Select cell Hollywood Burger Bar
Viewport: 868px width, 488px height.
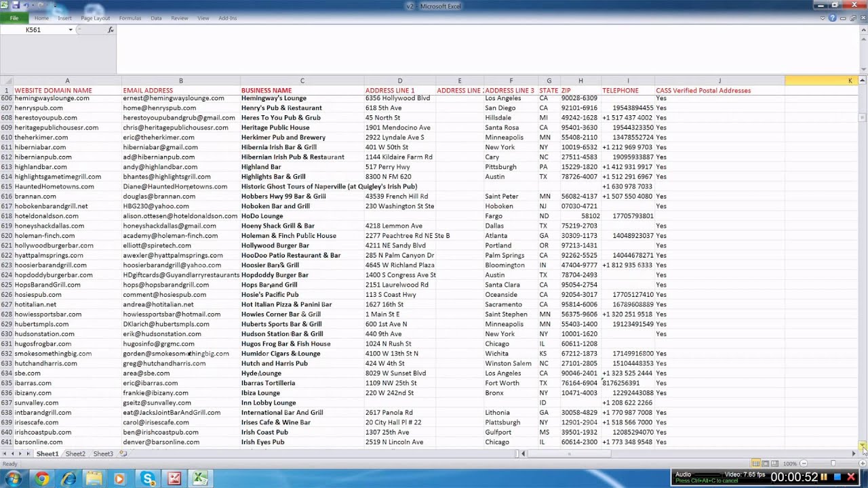[x=302, y=245]
